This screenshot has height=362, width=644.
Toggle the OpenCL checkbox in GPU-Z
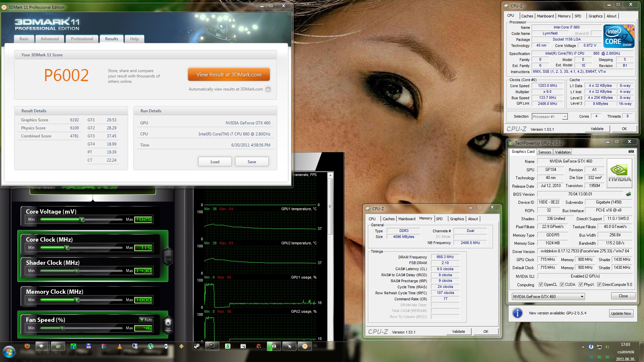541,285
